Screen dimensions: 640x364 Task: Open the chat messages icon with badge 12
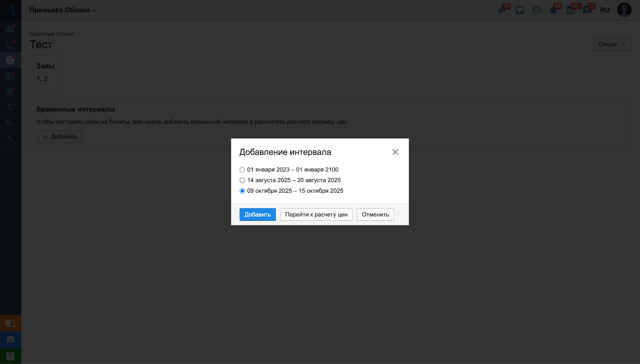587,10
